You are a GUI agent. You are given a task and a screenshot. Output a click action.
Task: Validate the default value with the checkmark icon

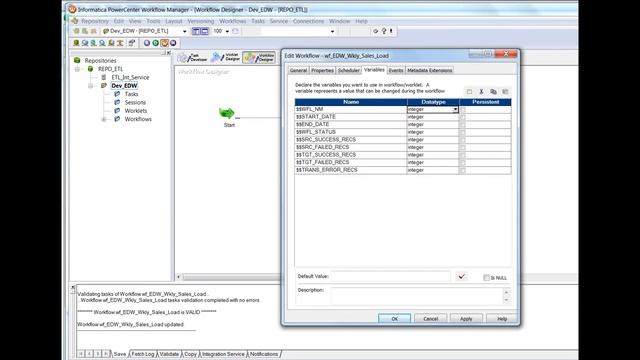461,276
